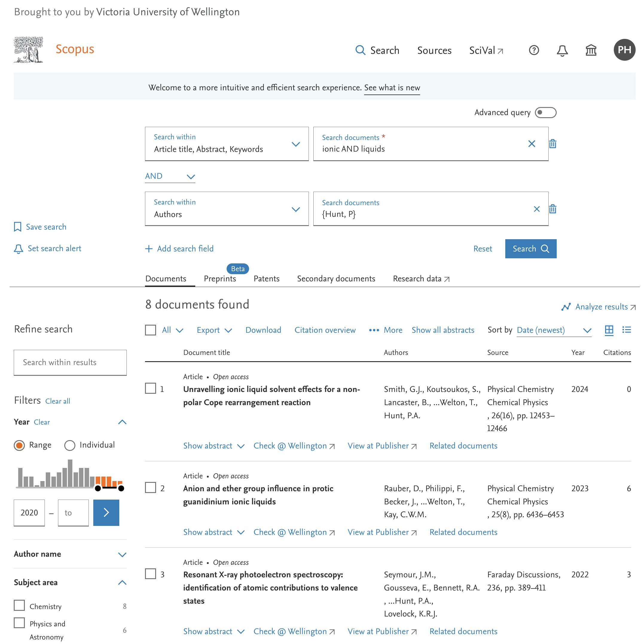Toggle the Advanced query switch
This screenshot has width=644, height=644.
[545, 113]
